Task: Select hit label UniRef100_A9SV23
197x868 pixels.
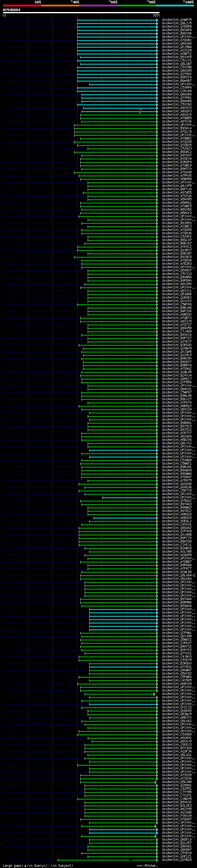Action: coord(177,108)
